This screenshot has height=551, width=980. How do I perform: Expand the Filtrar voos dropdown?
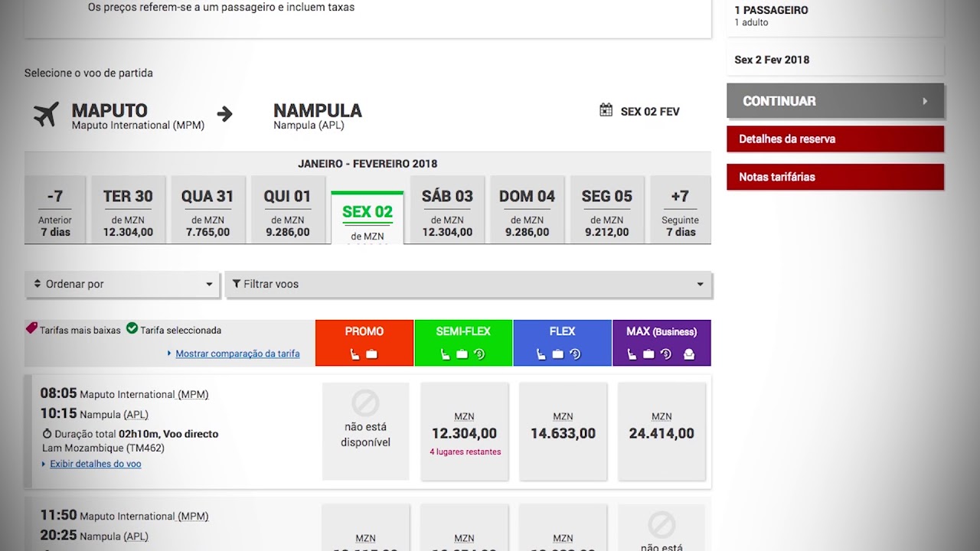[x=468, y=284]
